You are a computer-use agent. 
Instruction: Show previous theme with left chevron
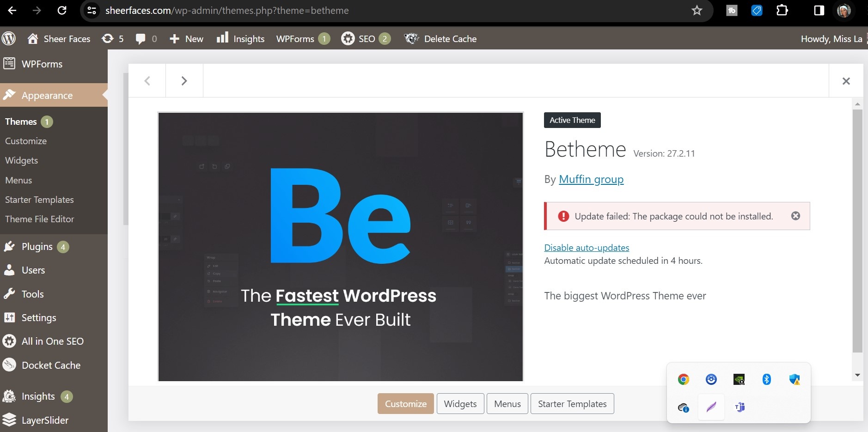click(147, 81)
